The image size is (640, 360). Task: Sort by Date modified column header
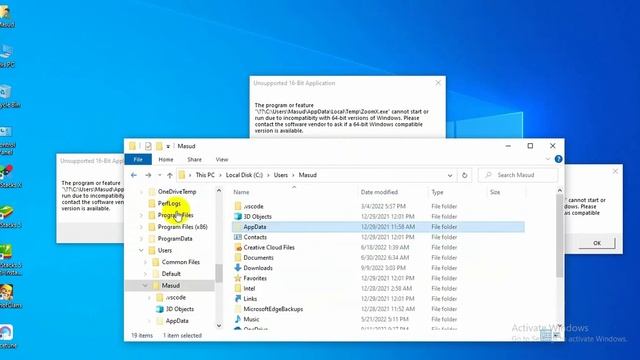coord(379,192)
